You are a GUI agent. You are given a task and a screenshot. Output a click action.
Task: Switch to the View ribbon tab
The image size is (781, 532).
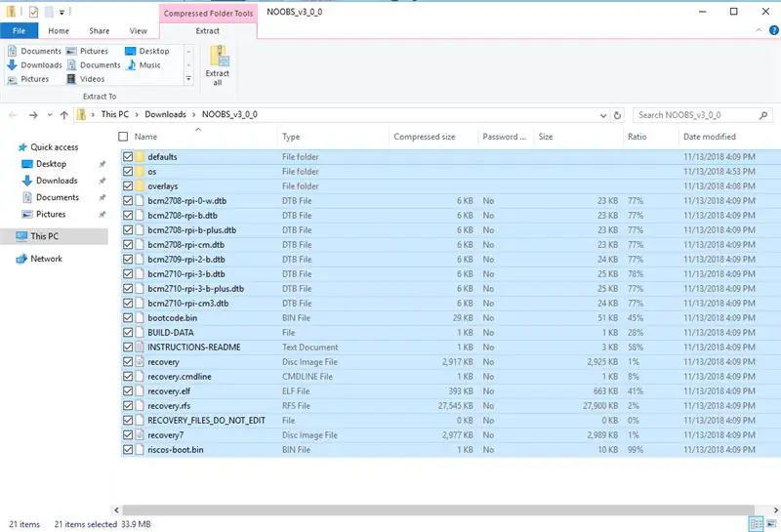(x=139, y=31)
